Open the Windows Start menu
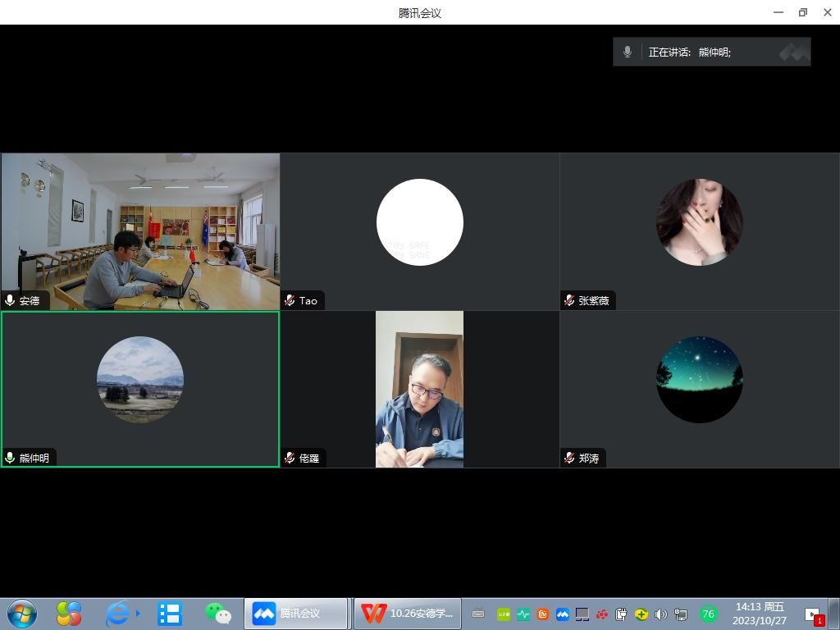 (x=21, y=614)
